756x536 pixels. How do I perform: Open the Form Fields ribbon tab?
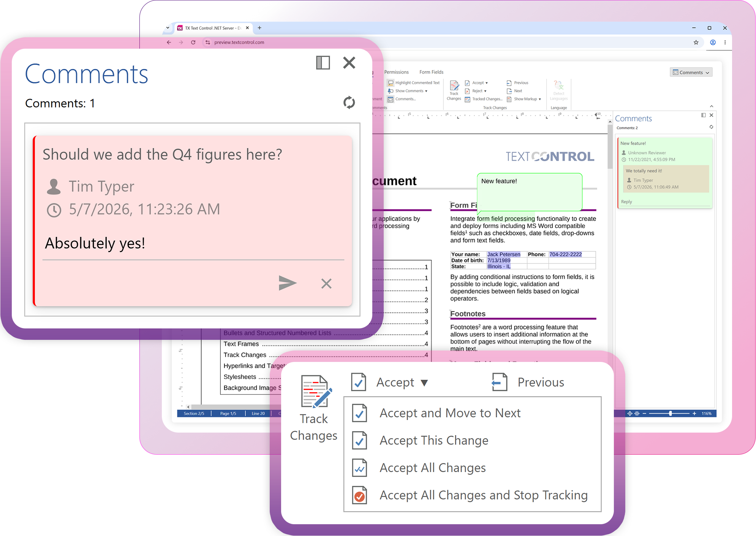[x=431, y=72]
